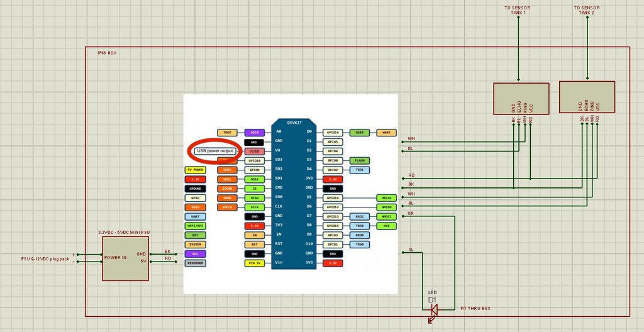Click the 5V POWER legend swatch

[195, 170]
